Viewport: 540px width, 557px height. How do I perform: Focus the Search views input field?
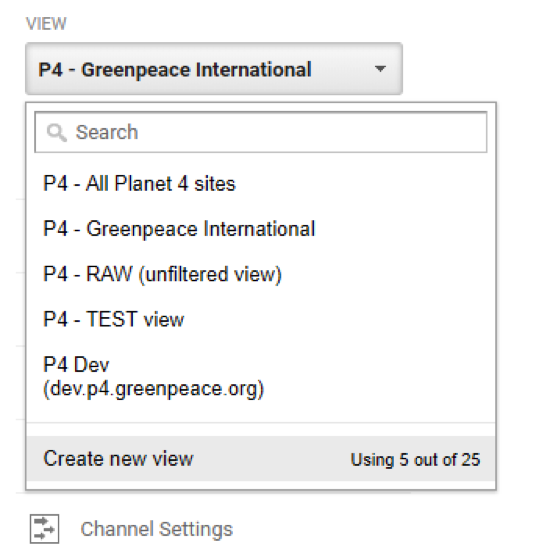point(261,132)
